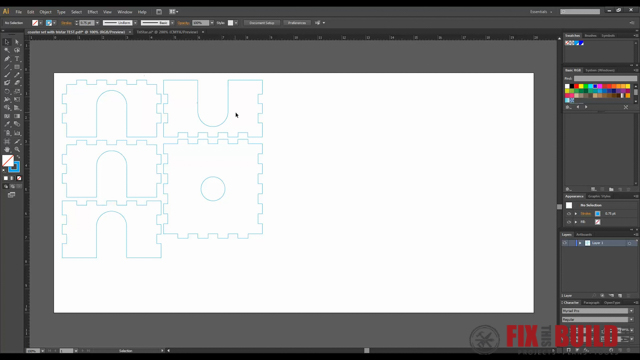Open the Effect menu
The image size is (640, 360).
pos(93,12)
